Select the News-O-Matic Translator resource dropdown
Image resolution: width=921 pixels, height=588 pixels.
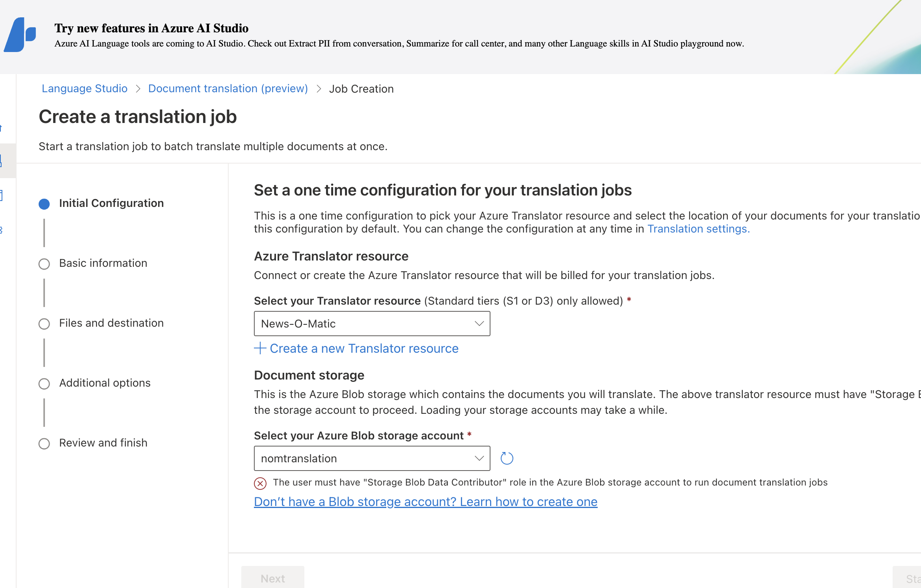pyautogui.click(x=372, y=323)
